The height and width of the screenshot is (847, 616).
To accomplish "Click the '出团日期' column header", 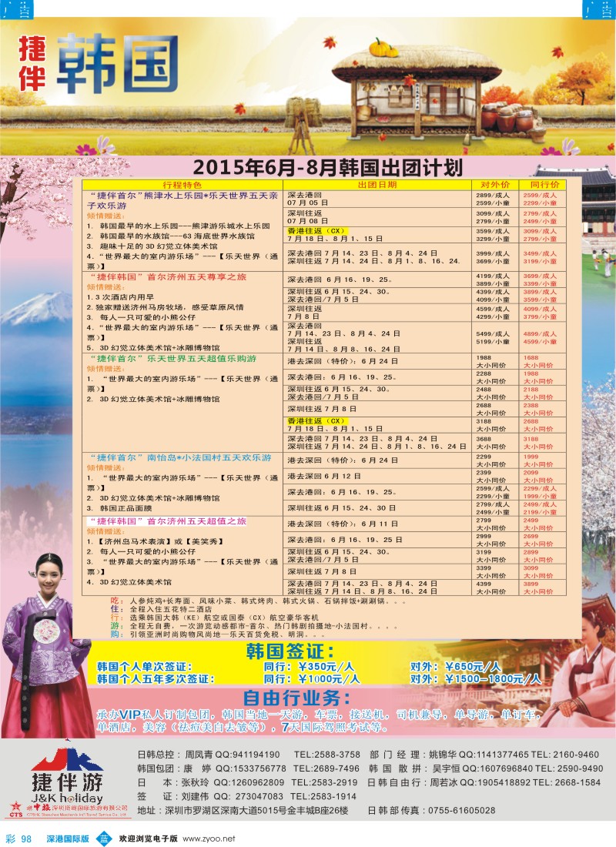I will click(377, 185).
